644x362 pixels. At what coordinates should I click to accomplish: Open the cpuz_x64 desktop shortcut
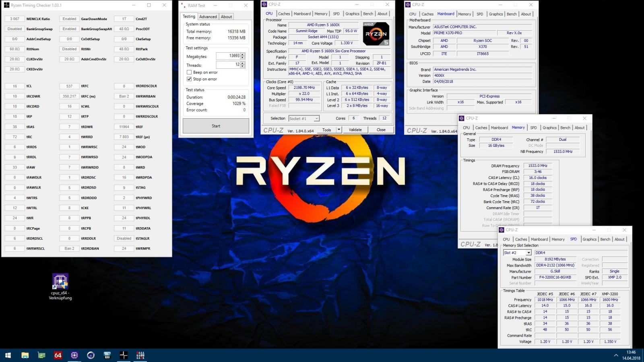coord(60,287)
